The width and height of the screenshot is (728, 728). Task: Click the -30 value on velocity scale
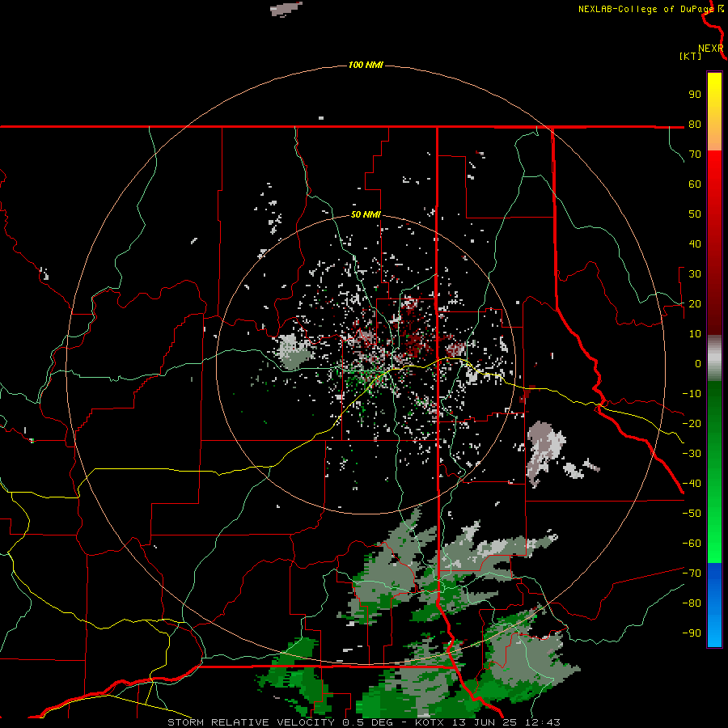[x=692, y=454]
